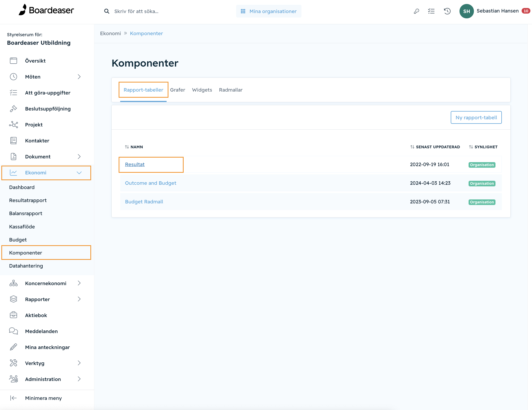Switch to the Radmallar tab
The height and width of the screenshot is (410, 532).
[231, 90]
